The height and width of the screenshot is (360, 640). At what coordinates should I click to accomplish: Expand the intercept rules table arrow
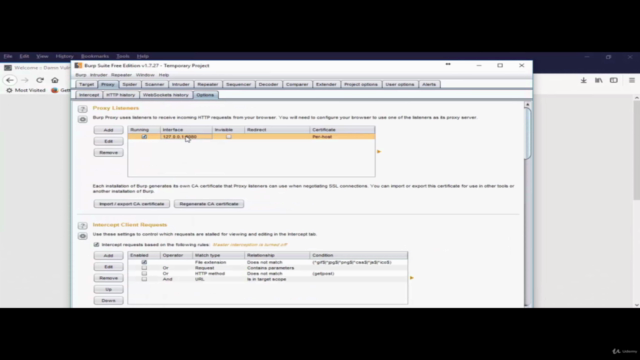411,278
